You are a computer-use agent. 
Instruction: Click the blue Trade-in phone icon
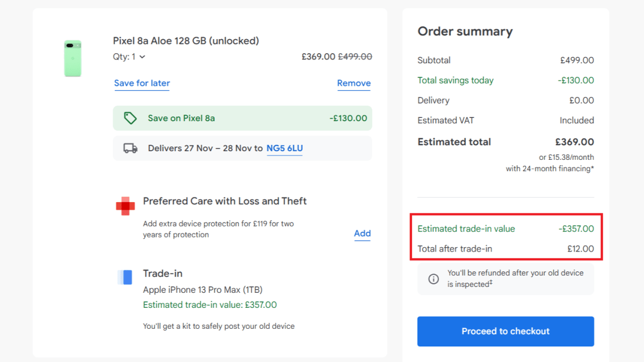(x=125, y=277)
